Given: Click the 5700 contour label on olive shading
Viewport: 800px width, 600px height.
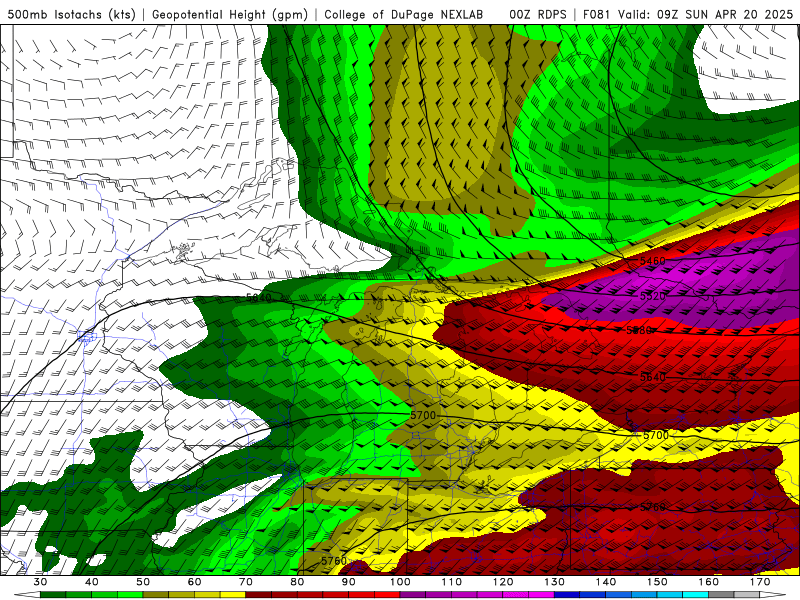Looking at the screenshot, I should [x=423, y=415].
